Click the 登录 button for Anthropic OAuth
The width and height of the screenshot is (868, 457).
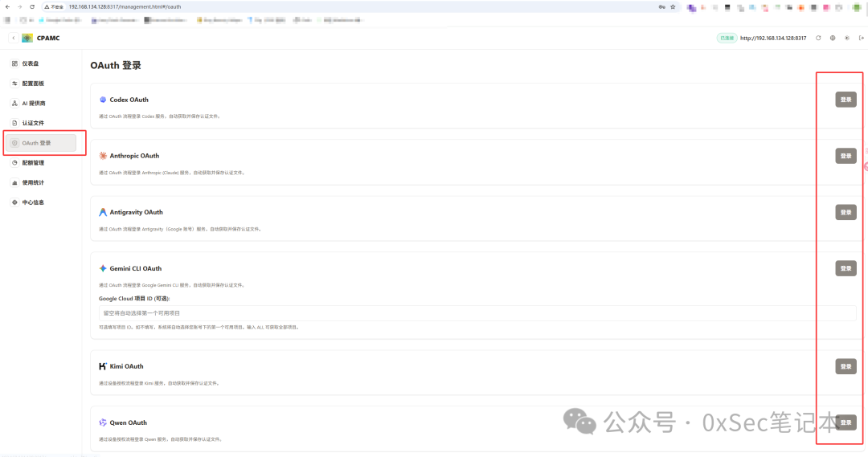click(845, 156)
